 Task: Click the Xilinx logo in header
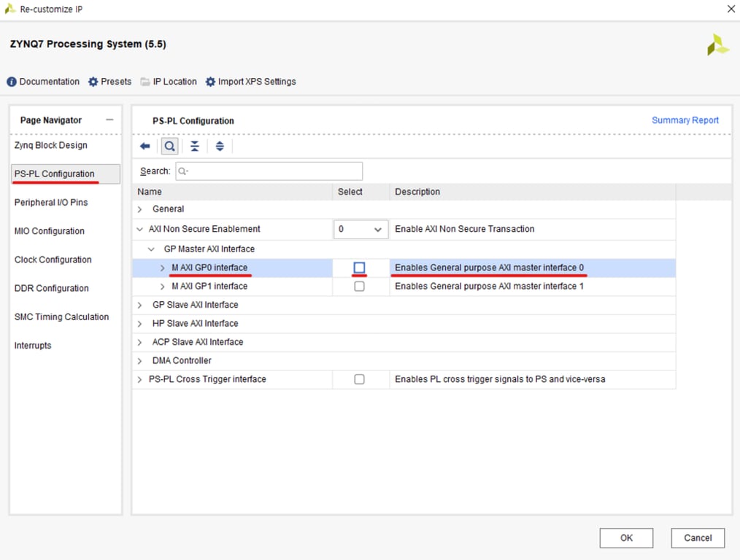(717, 44)
